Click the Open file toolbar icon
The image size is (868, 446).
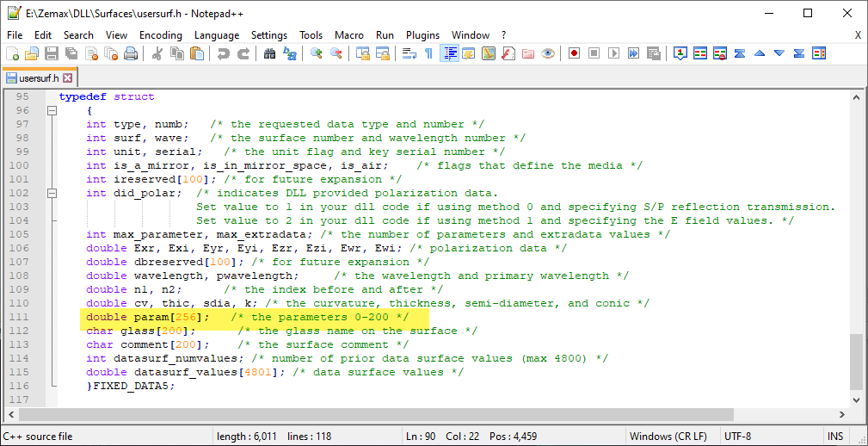tap(32, 53)
